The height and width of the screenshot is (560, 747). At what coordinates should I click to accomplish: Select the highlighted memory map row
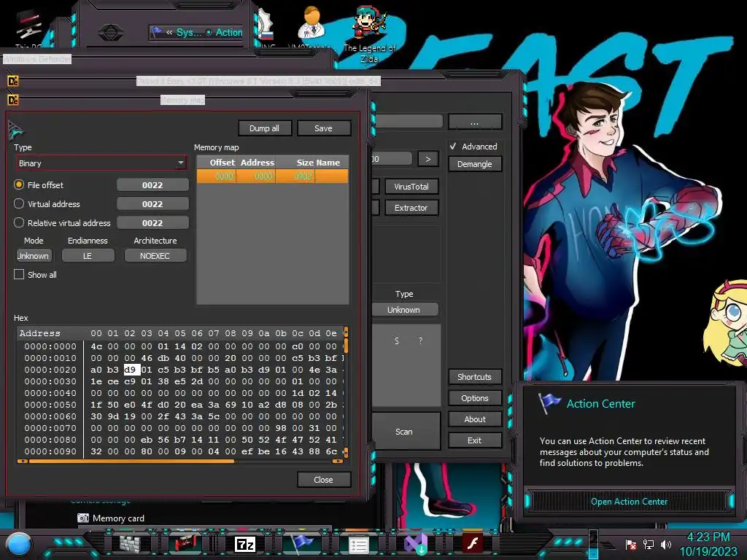point(273,176)
